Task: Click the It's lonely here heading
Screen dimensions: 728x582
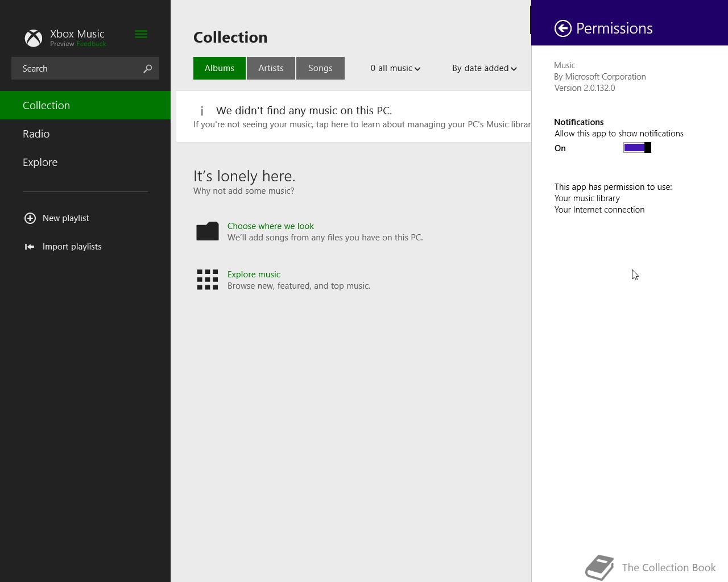Action: [x=245, y=176]
